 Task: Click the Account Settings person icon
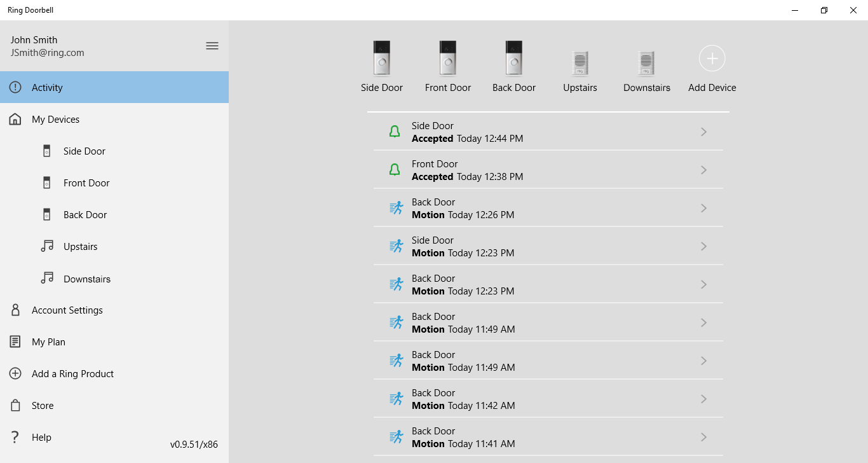pos(15,310)
